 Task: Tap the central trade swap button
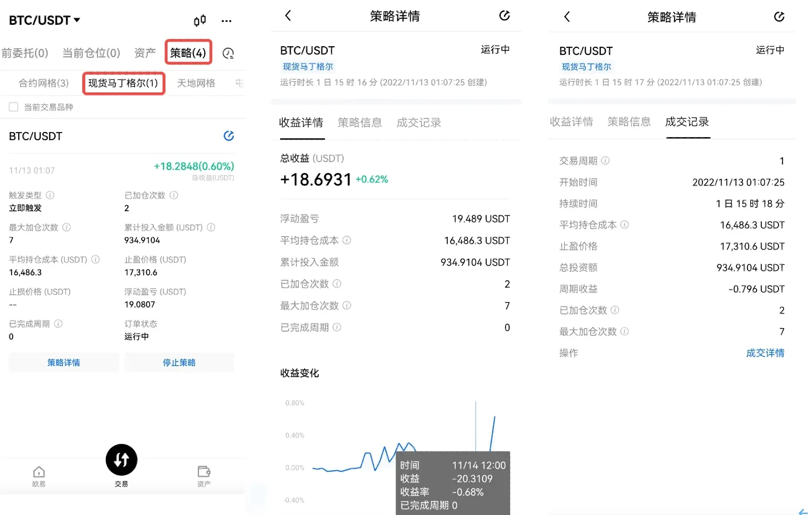(x=121, y=460)
